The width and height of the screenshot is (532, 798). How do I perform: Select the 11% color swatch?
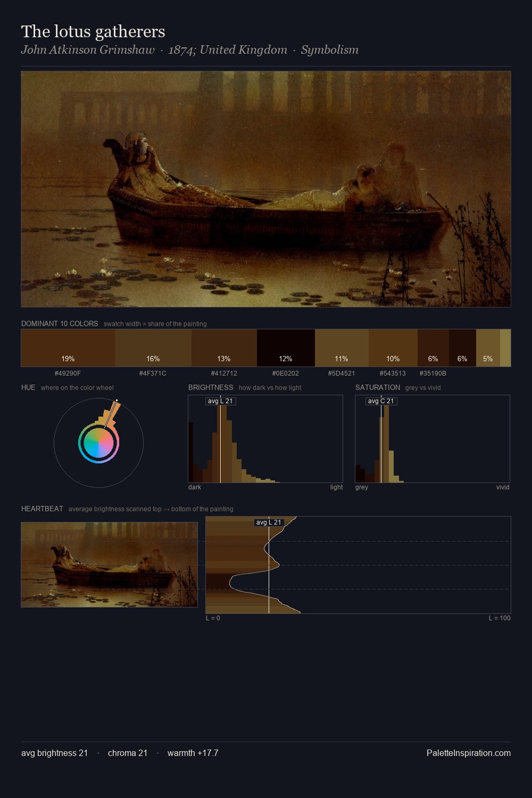[342, 348]
